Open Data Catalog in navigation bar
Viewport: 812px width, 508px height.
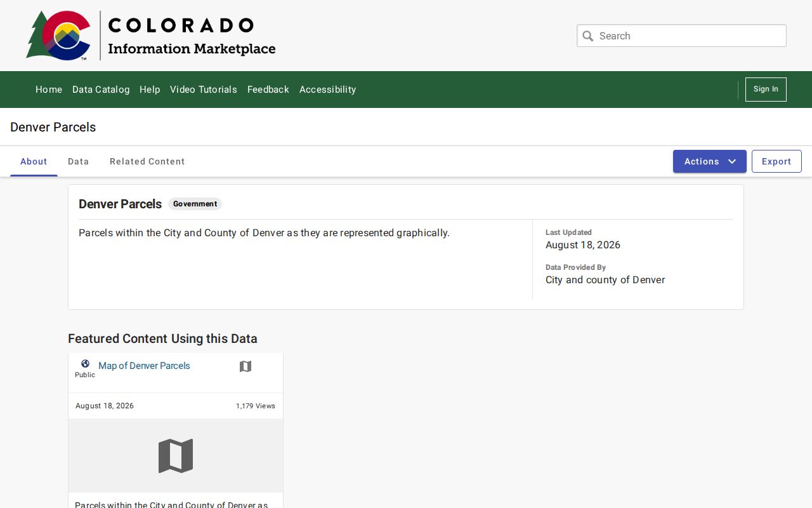point(101,90)
